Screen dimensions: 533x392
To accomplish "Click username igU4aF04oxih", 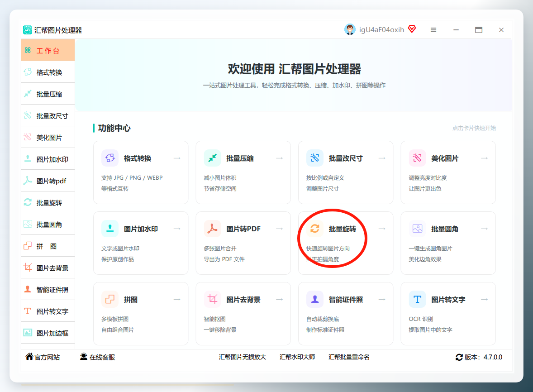I will tap(381, 30).
